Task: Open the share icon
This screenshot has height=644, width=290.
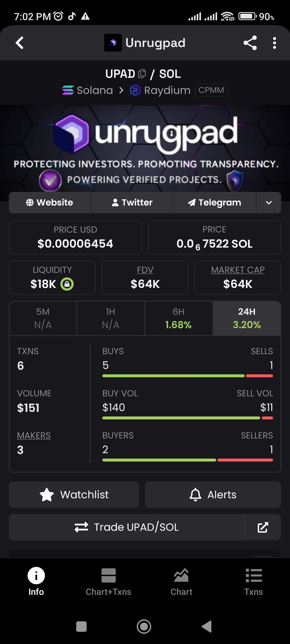Action: [x=250, y=43]
